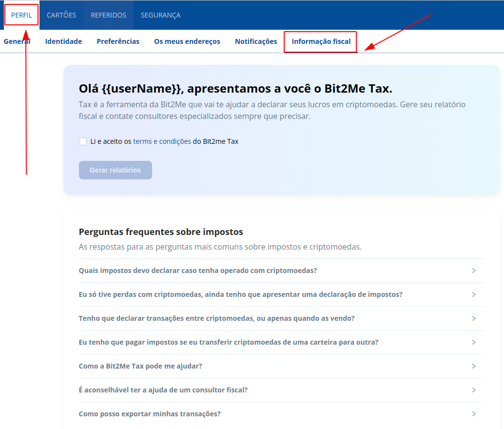Open question text 'Como posso exportar minhas transações?'

coord(150,414)
